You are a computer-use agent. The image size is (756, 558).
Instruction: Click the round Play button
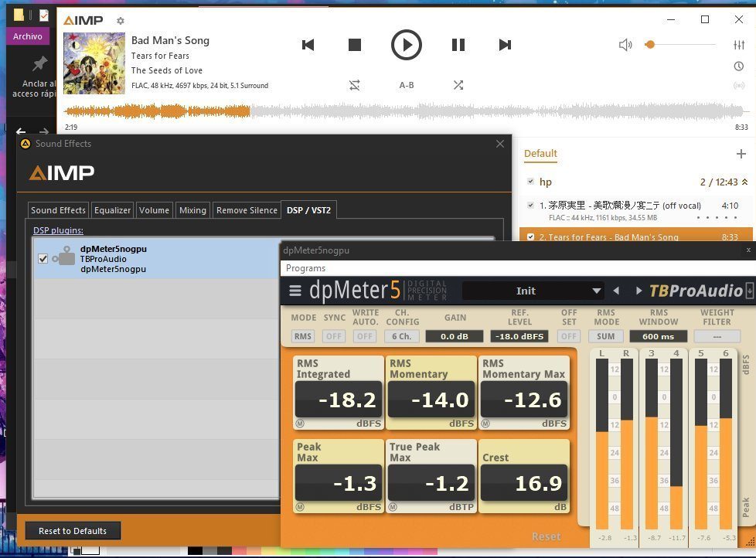406,45
